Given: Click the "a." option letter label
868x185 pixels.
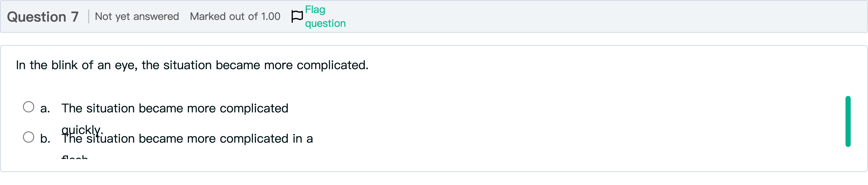Looking at the screenshot, I should pos(45,109).
